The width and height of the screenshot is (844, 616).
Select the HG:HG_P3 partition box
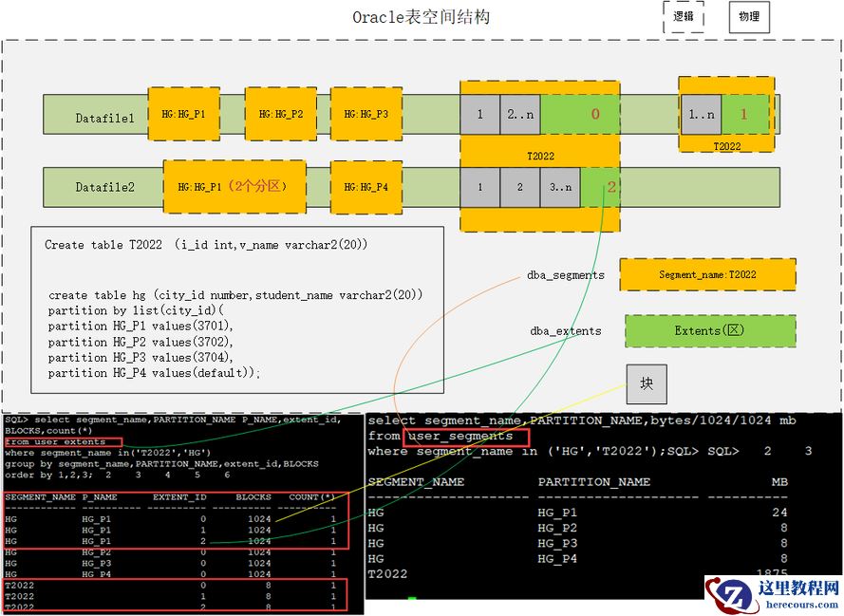pyautogui.click(x=366, y=114)
